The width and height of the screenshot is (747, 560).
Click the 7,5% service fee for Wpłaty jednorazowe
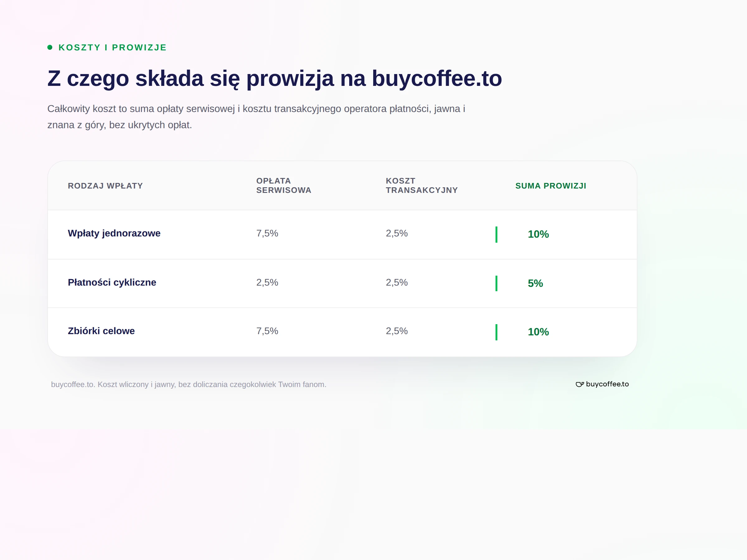point(267,233)
